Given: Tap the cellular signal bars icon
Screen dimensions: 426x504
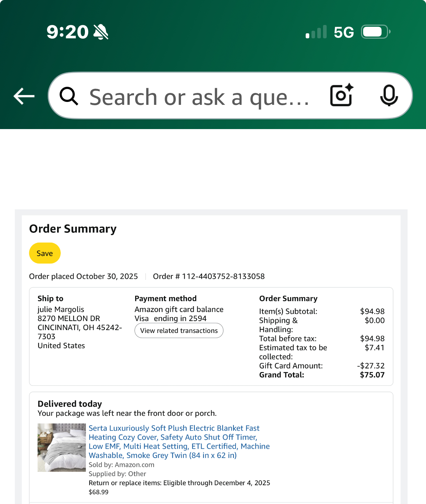Looking at the screenshot, I should click(x=316, y=32).
